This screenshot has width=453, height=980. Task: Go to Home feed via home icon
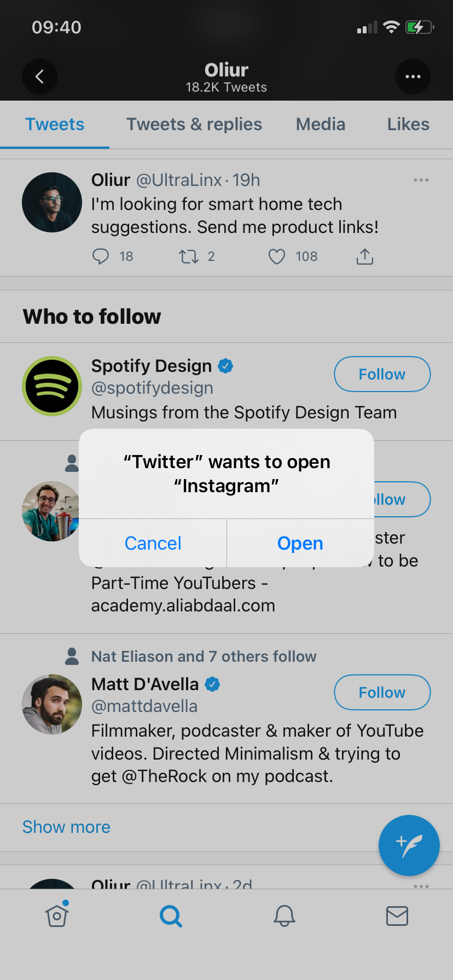[57, 916]
